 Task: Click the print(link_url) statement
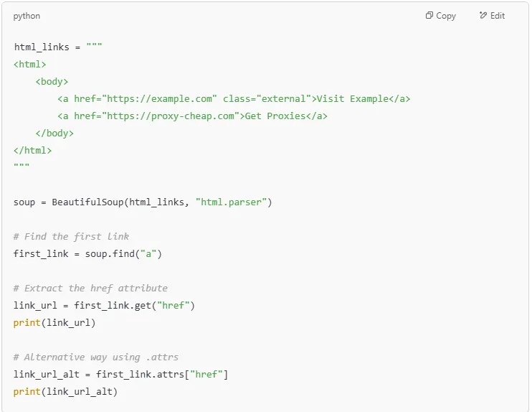[54, 323]
